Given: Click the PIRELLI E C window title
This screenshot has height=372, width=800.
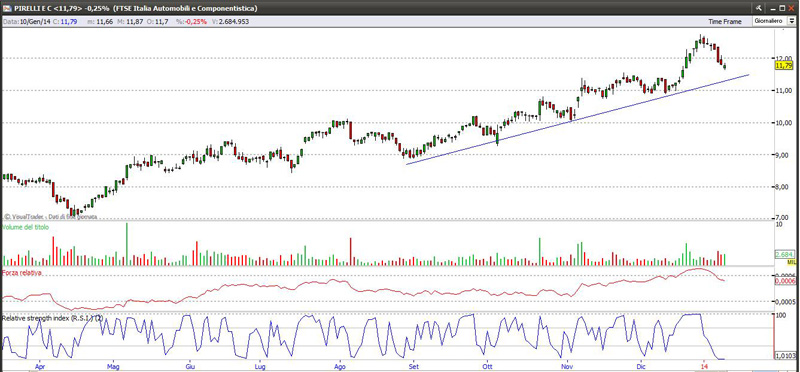Looking at the screenshot, I should click(135, 9).
